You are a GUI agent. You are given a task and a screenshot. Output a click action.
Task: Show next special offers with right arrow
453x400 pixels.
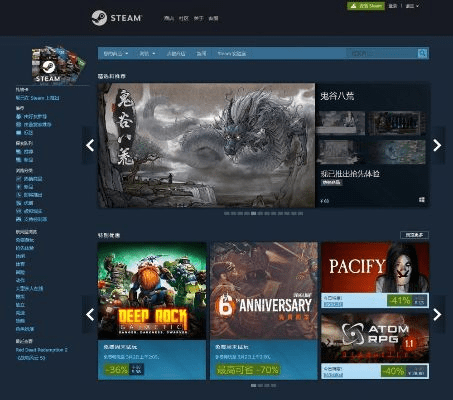pos(437,315)
